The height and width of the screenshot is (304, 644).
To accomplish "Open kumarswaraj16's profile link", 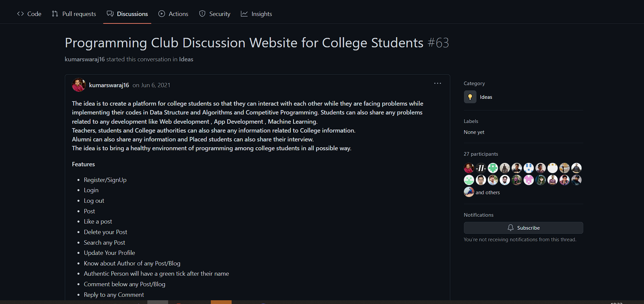I will [109, 85].
